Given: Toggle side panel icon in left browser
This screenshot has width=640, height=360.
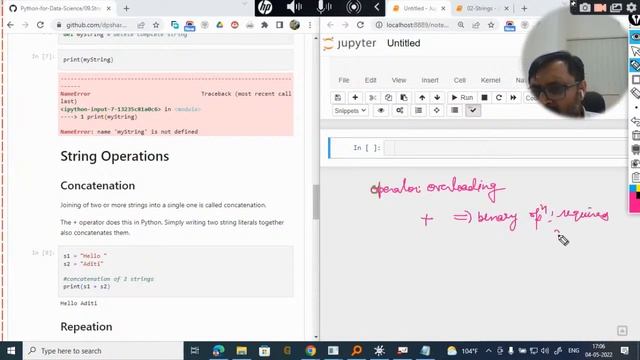Looking at the screenshot, I should (x=280, y=25).
